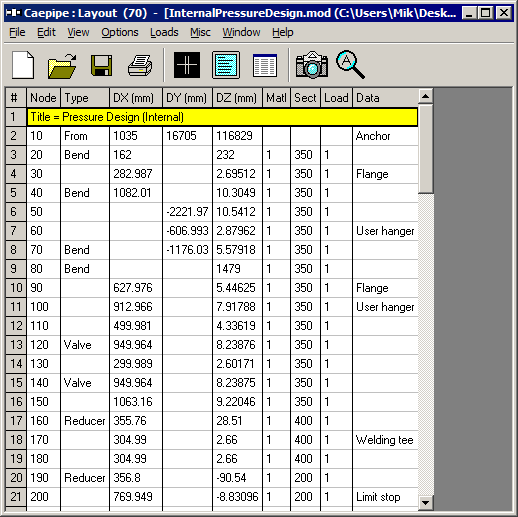This screenshot has height=517, width=518.
Task: Click the scrollbar down arrow
Action: pos(425,502)
